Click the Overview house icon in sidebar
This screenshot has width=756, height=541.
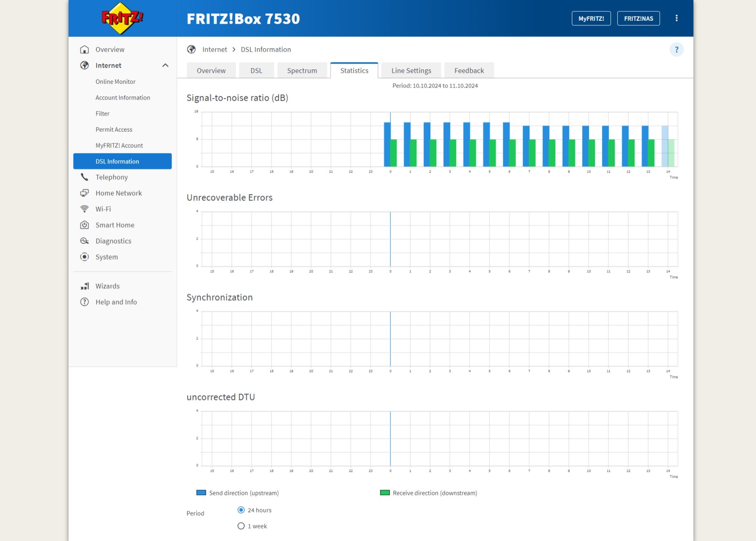coord(85,49)
